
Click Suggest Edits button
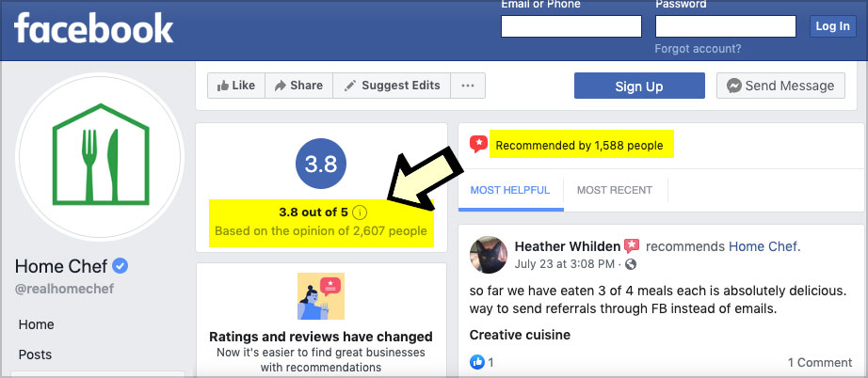[x=392, y=86]
